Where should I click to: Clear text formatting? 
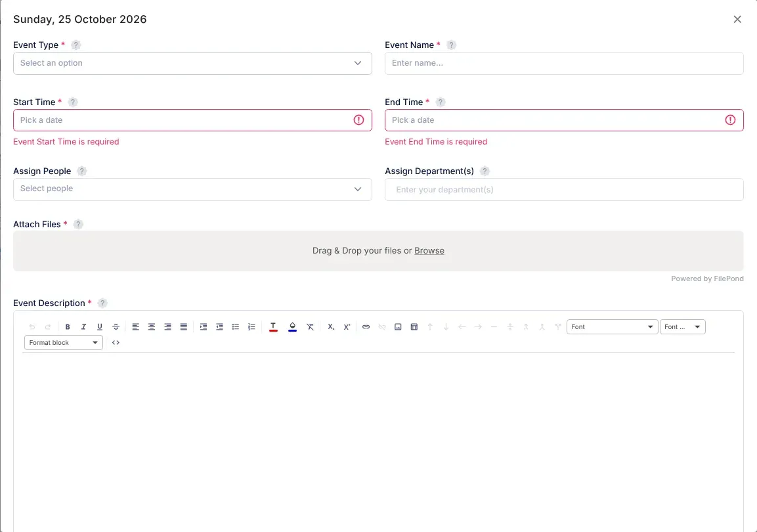click(x=311, y=327)
